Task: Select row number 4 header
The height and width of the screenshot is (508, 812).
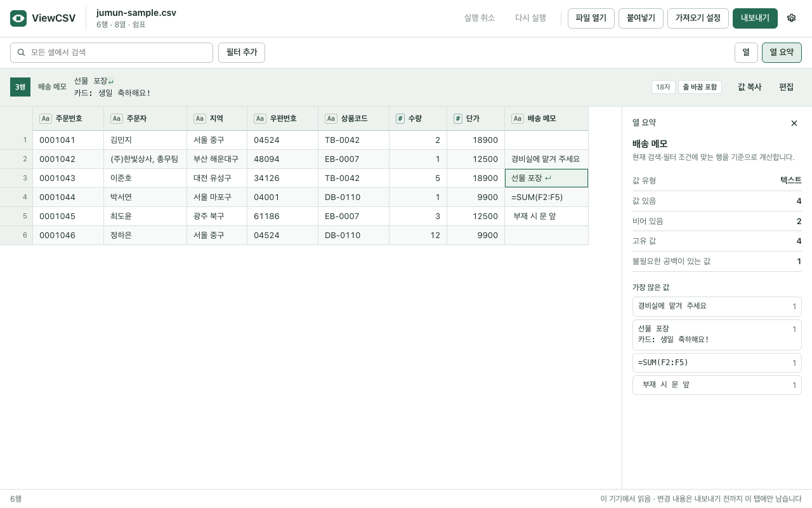Action: point(16,197)
